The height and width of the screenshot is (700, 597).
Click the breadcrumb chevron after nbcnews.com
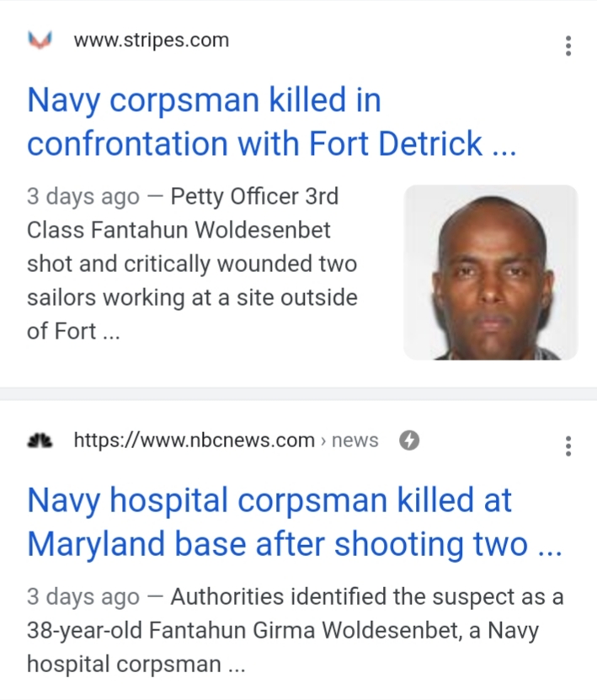coord(324,441)
